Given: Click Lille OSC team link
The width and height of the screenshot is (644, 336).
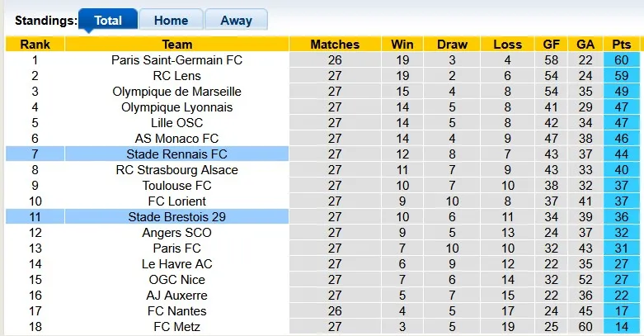Looking at the screenshot, I should tap(176, 123).
